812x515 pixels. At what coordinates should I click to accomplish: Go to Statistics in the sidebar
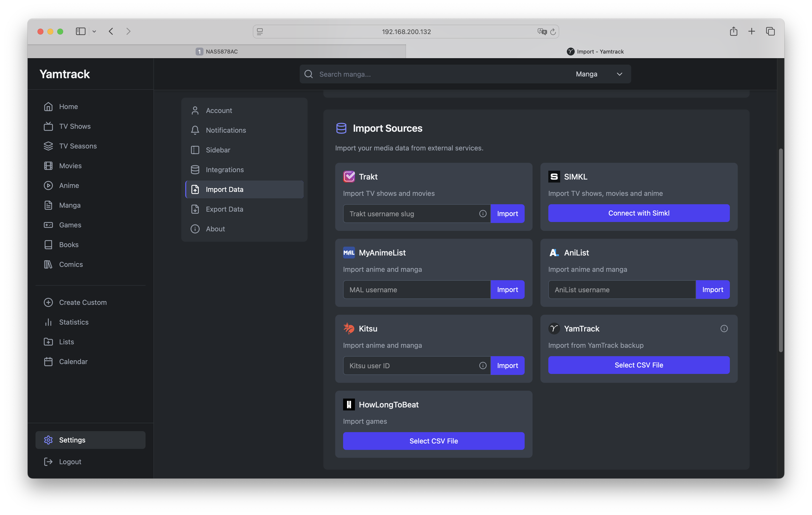(74, 322)
